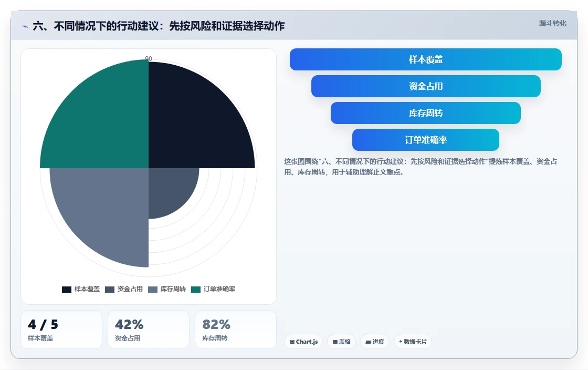
Task: Click the 样本覆盖 legend label text
Action: 87,289
